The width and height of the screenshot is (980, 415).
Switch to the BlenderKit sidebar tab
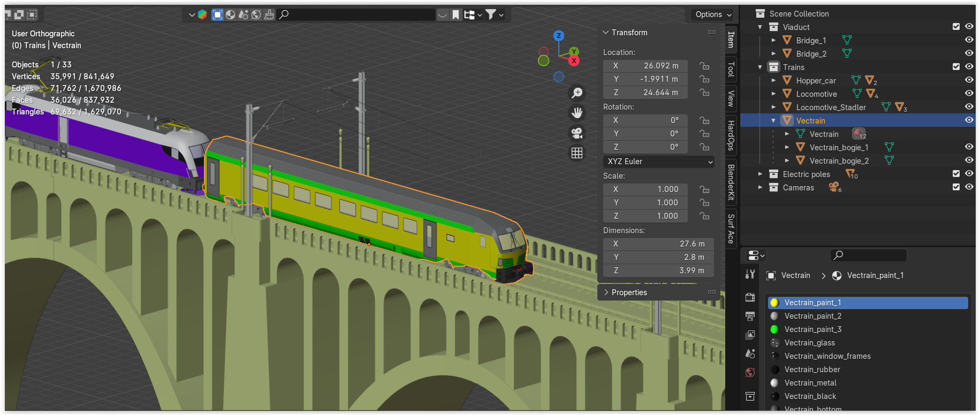731,182
